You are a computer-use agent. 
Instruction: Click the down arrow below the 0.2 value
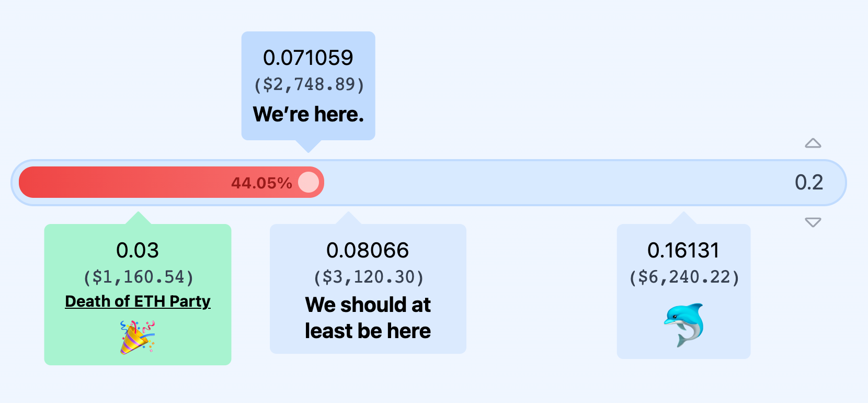[813, 222]
